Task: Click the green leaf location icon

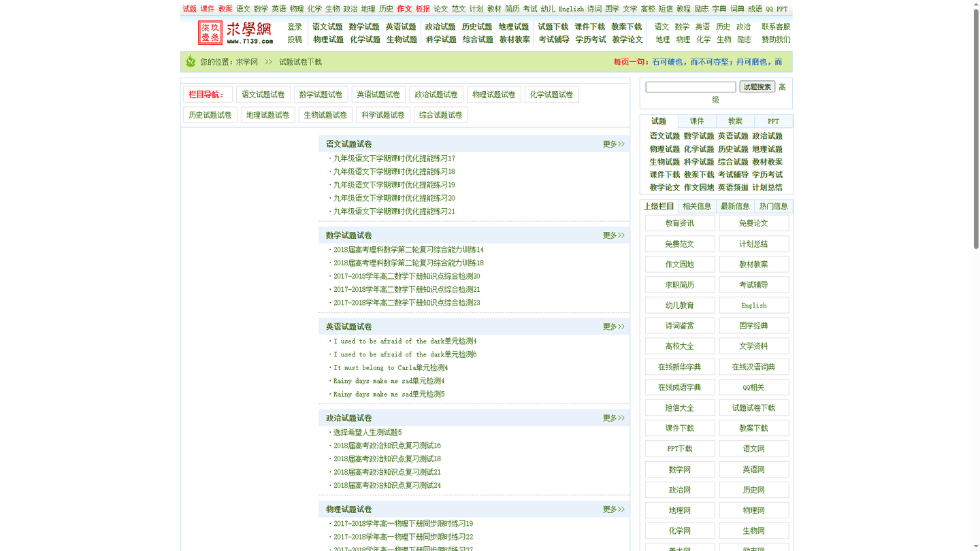Action: click(191, 61)
